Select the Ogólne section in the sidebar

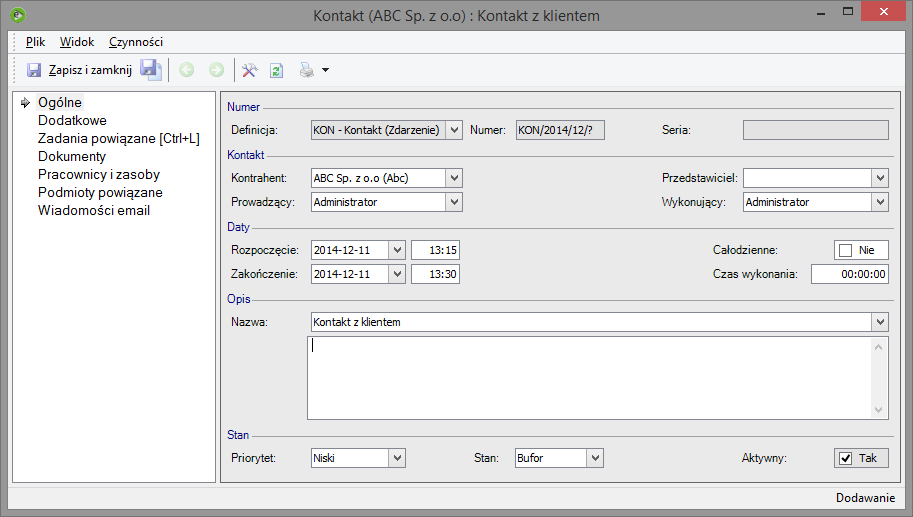point(60,102)
